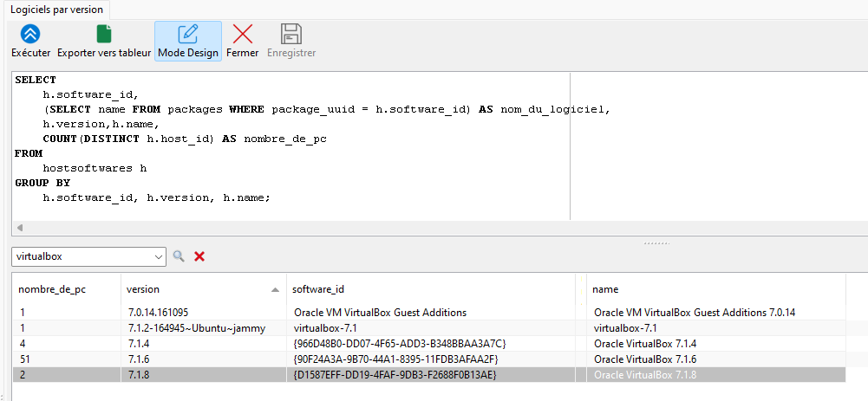Select the version 7.1.8 cell

click(x=203, y=374)
